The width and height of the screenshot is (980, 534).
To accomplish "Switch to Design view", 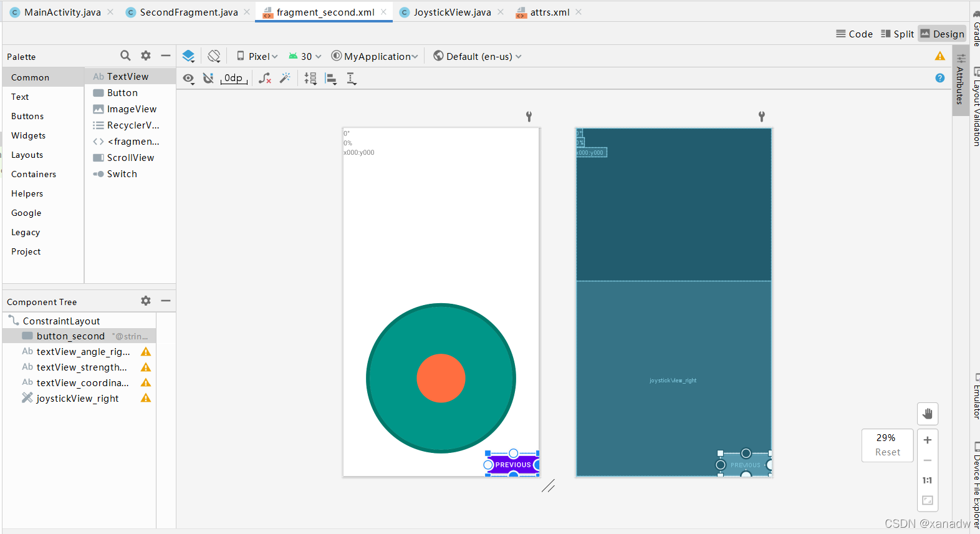I will tap(942, 34).
